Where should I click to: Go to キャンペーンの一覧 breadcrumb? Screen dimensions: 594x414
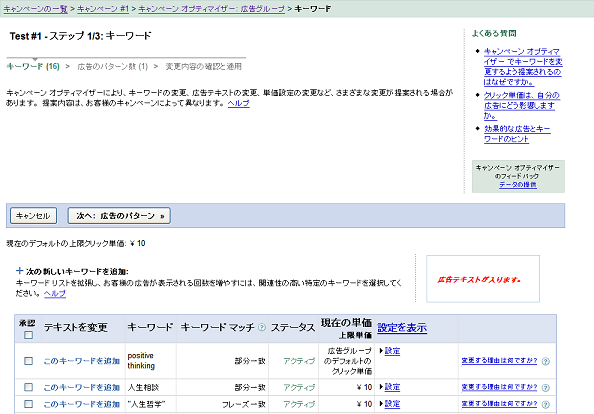[36, 9]
